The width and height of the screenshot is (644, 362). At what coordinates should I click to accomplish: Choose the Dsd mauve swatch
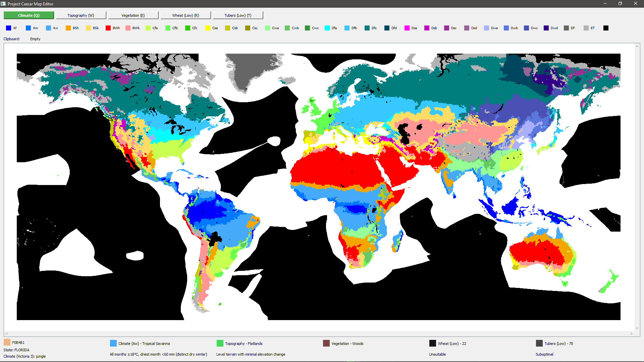467,28
